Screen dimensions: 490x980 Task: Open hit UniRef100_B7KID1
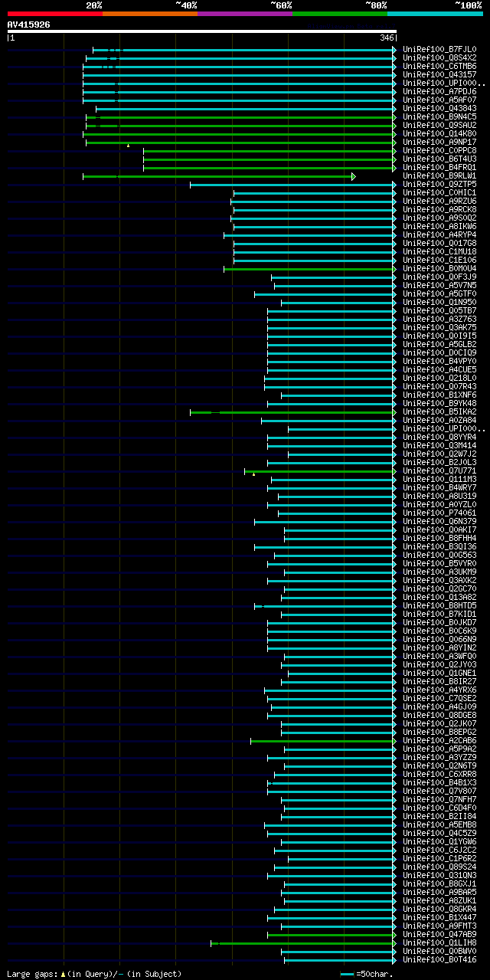[439, 614]
